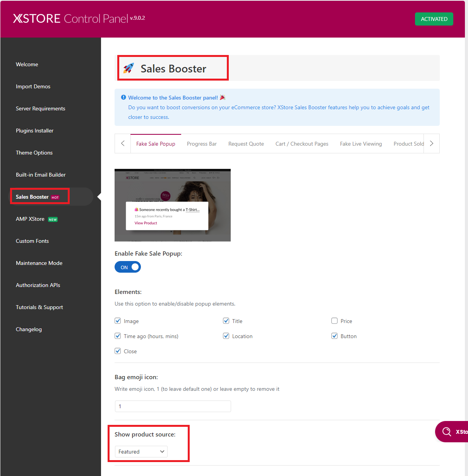Click the Bag emoji icon input field
The width and height of the screenshot is (468, 476).
[173, 406]
